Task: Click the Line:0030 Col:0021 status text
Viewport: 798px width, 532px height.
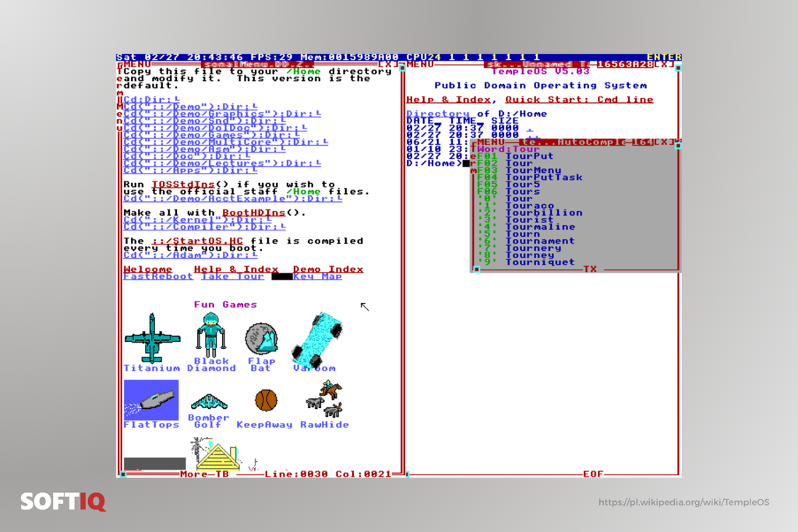Action: [x=328, y=474]
